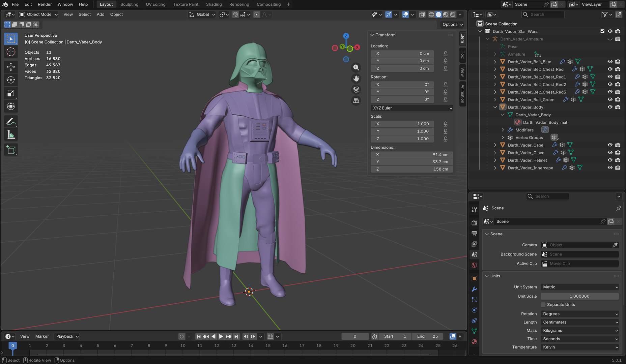The width and height of the screenshot is (626, 364).
Task: Switch to rendered viewport shading
Action: tap(453, 14)
